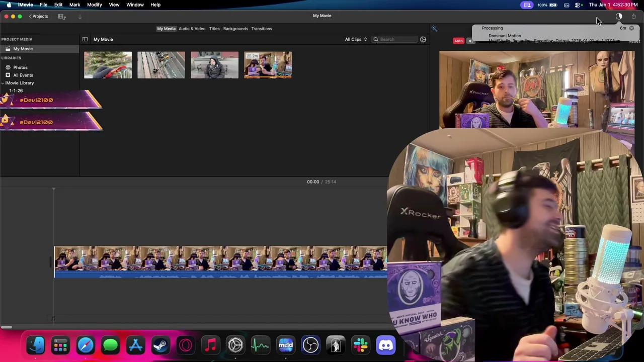This screenshot has height=362, width=644.
Task: Open Opera browser from the dock
Action: click(186, 345)
